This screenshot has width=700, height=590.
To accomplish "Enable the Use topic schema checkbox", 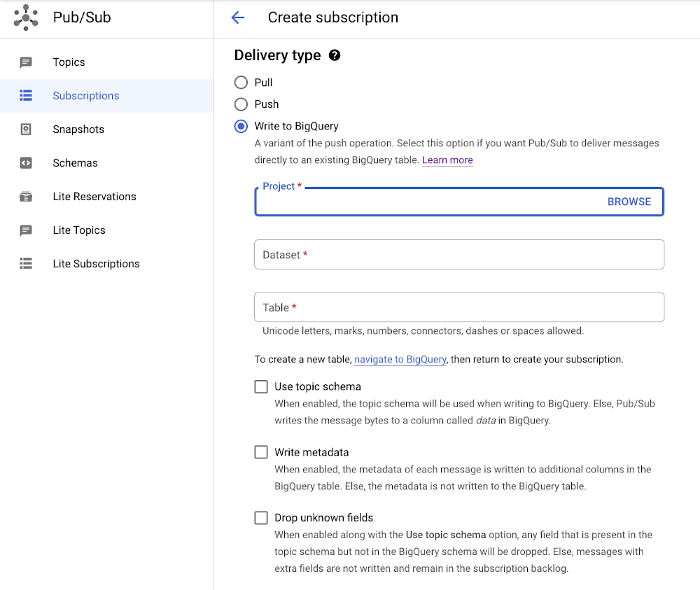I will (261, 386).
